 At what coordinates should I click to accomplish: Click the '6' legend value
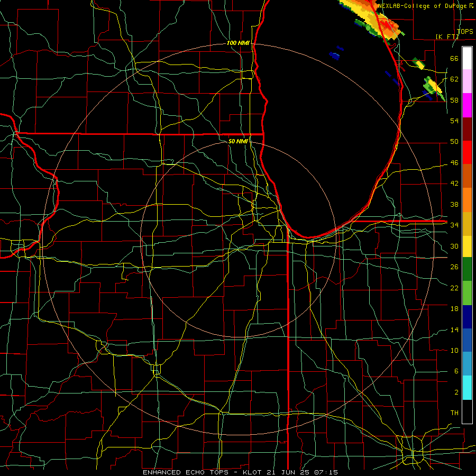pos(456,371)
